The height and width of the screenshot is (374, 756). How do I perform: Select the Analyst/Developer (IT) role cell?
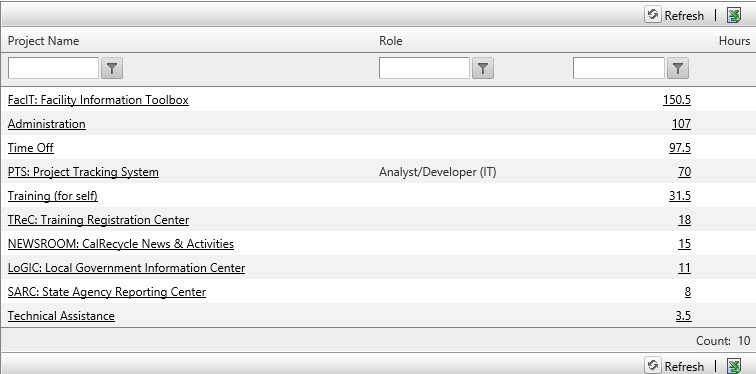pyautogui.click(x=437, y=172)
